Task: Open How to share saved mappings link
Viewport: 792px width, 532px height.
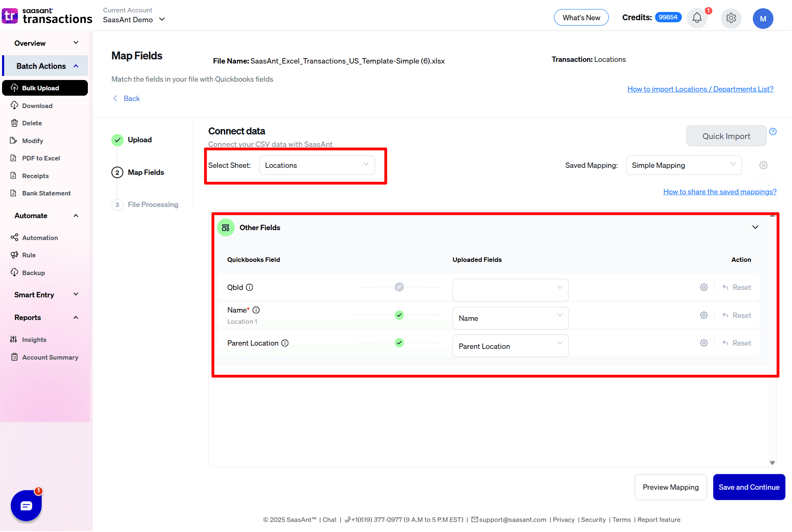Action: click(720, 192)
